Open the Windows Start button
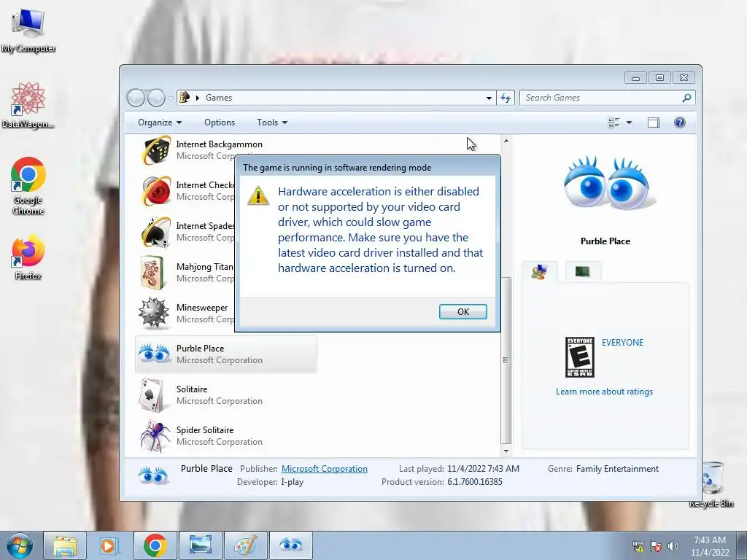 click(x=20, y=545)
